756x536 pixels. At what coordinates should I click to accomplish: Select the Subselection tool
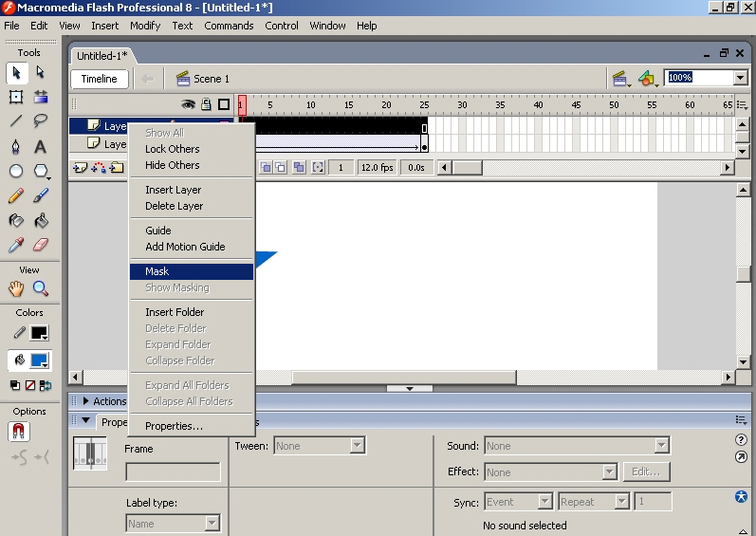[41, 73]
